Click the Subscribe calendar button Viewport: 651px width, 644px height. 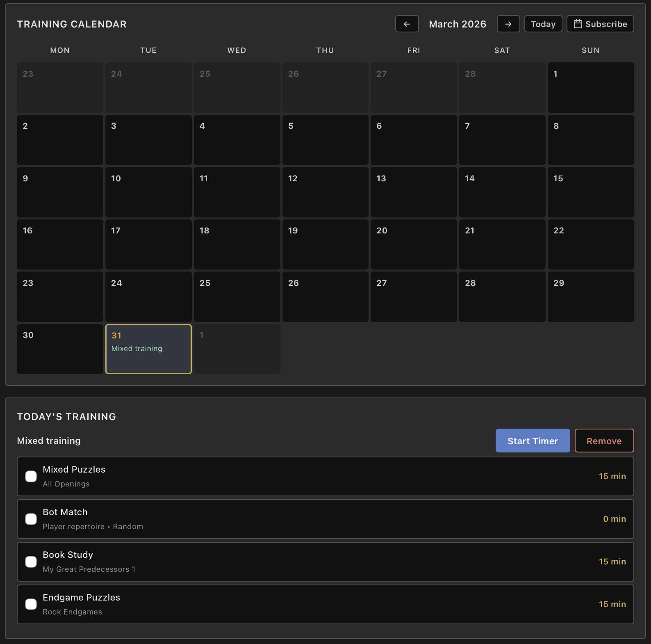[x=600, y=24]
